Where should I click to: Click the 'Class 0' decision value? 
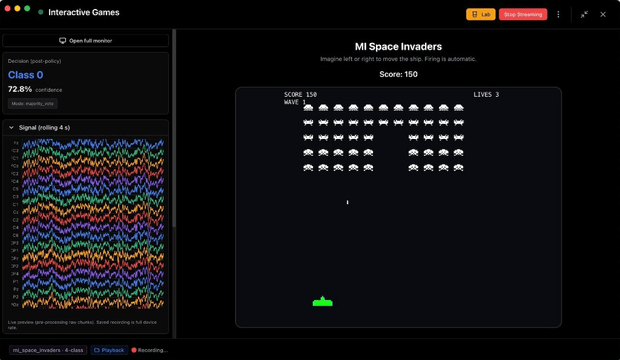coord(25,75)
